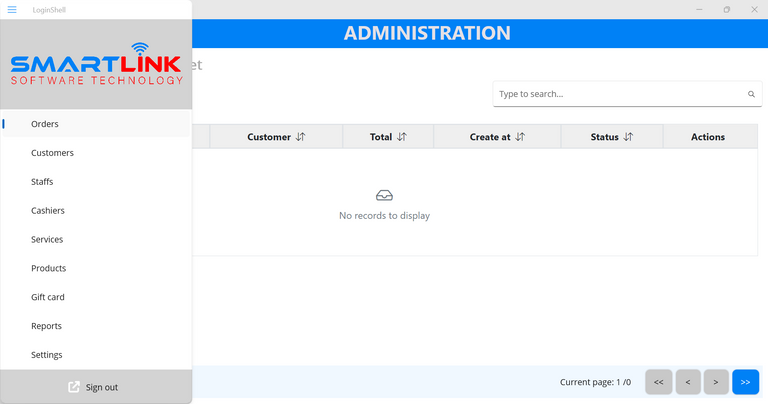Click the hamburger menu icon
The height and width of the screenshot is (404, 768).
click(x=12, y=9)
